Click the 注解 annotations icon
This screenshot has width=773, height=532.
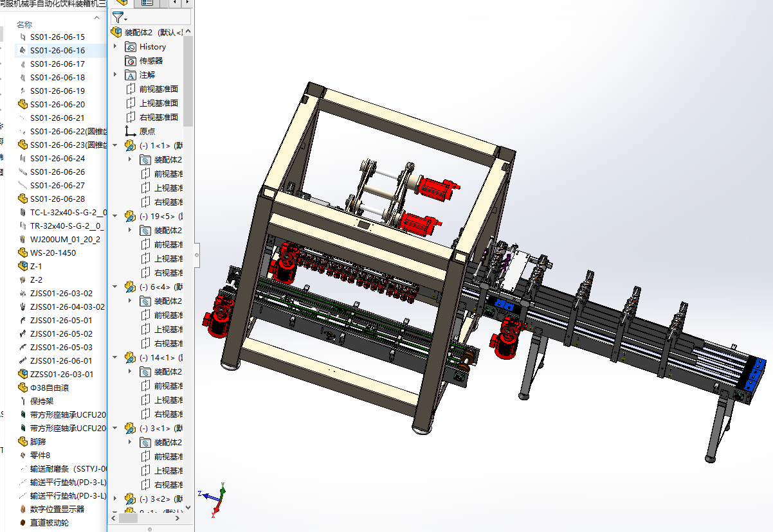click(131, 75)
